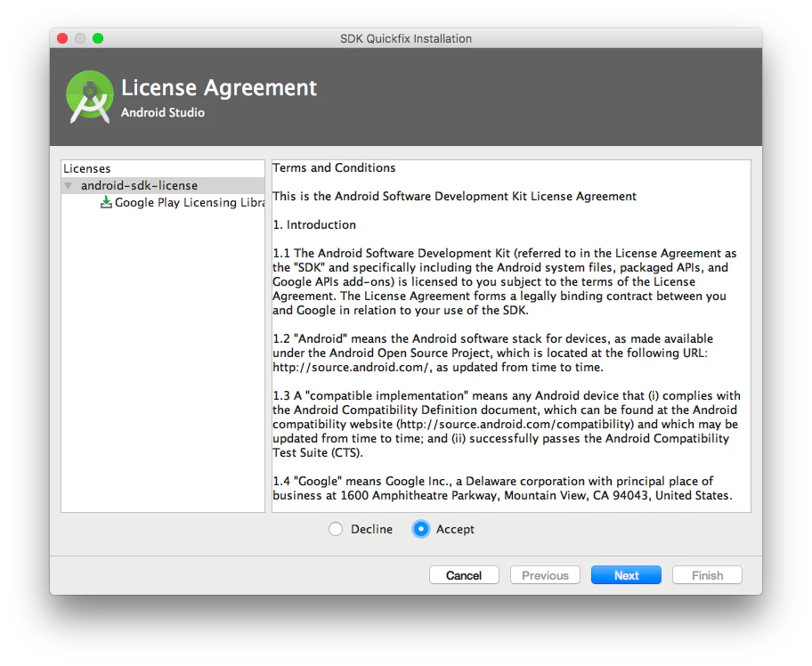Click the Previous button

click(x=545, y=575)
